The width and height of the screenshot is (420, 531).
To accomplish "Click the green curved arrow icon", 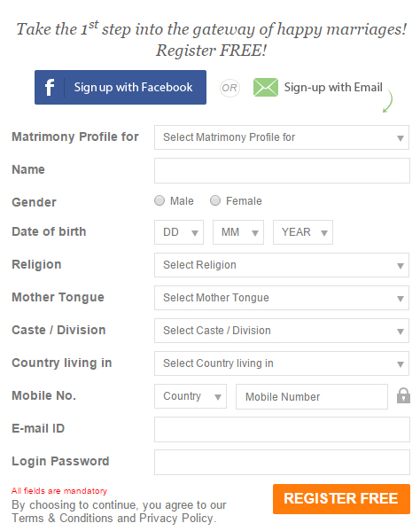I will (388, 101).
